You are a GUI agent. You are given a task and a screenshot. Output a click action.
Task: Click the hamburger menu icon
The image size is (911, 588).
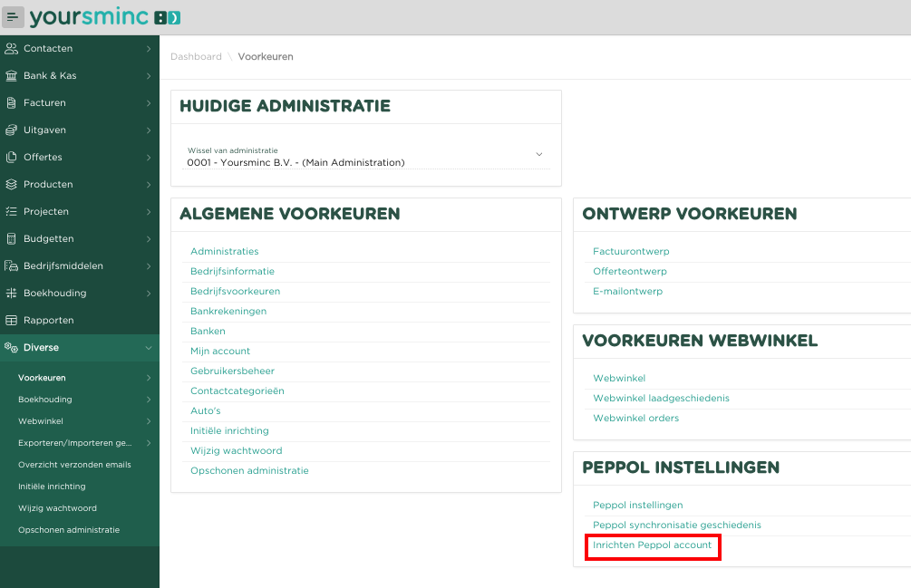13,17
